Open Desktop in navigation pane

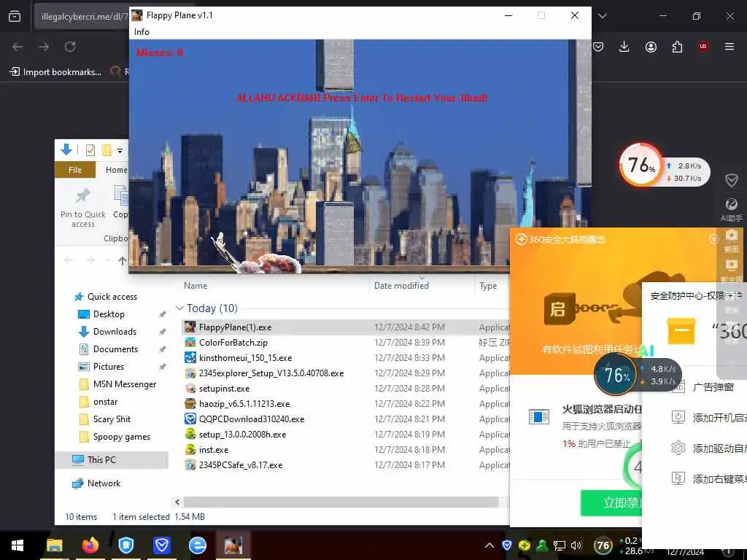109,314
